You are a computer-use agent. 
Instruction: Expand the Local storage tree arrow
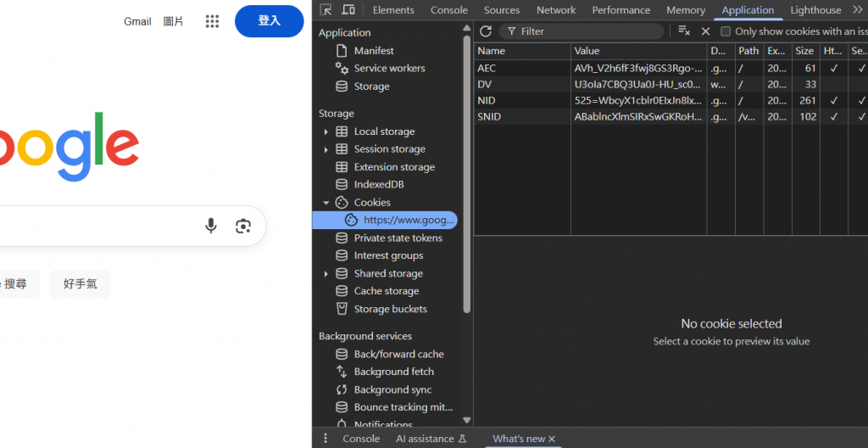[325, 132]
